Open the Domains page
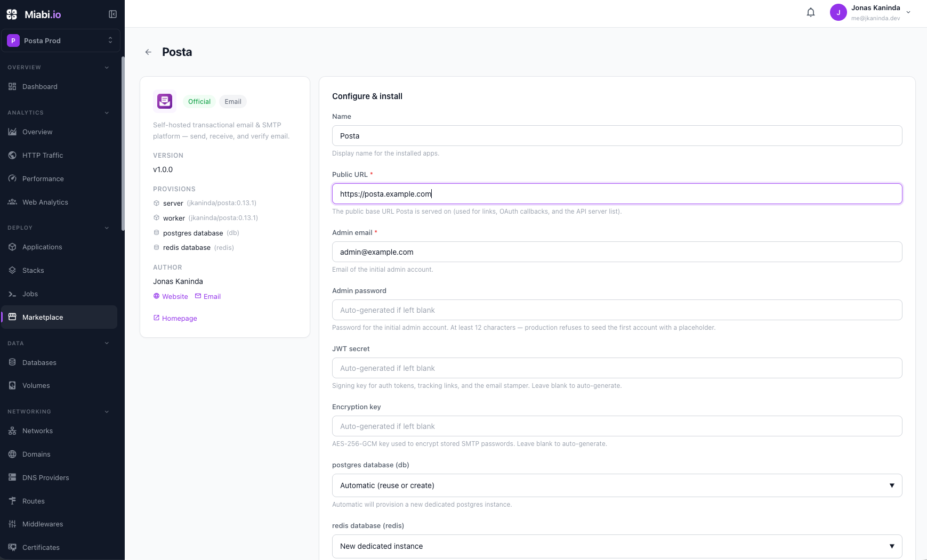 (x=59, y=454)
